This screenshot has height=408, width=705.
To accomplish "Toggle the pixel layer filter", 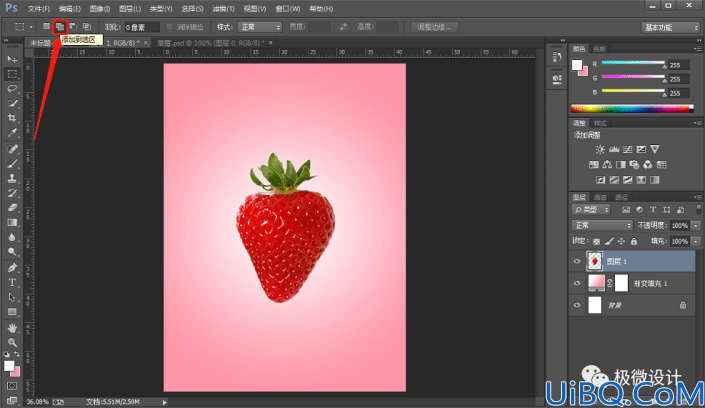I will tap(626, 210).
